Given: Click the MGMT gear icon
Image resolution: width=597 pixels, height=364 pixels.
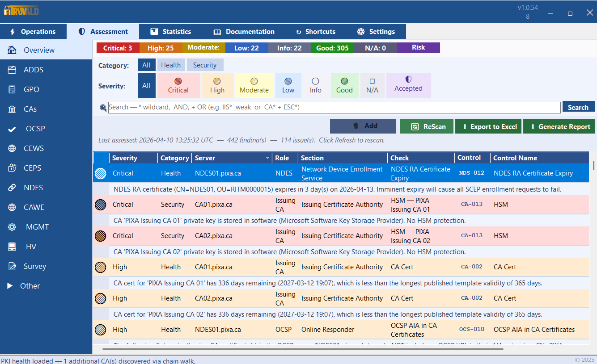Looking at the screenshot, I should [12, 227].
